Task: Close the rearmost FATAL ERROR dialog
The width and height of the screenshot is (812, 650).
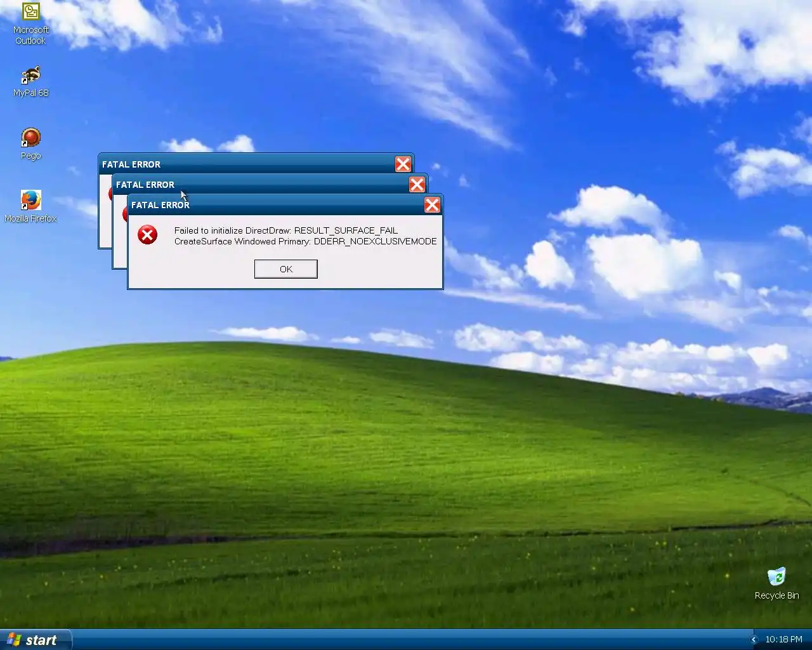Action: tap(403, 164)
